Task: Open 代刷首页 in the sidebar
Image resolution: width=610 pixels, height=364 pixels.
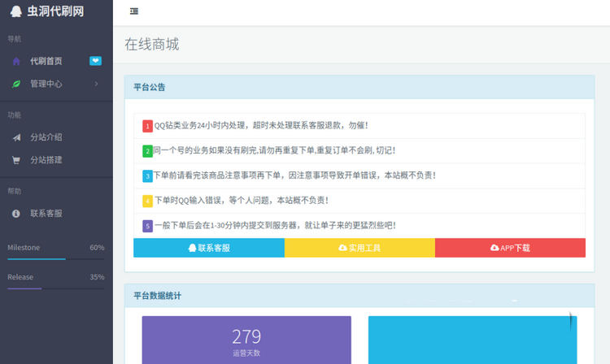Action: point(46,61)
